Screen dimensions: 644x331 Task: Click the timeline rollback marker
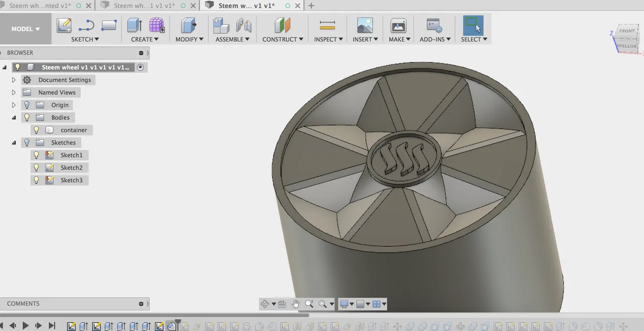tap(178, 322)
